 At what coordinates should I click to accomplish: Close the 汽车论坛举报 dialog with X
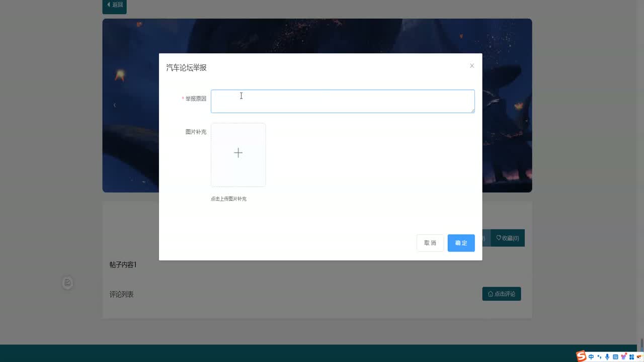pos(472,66)
